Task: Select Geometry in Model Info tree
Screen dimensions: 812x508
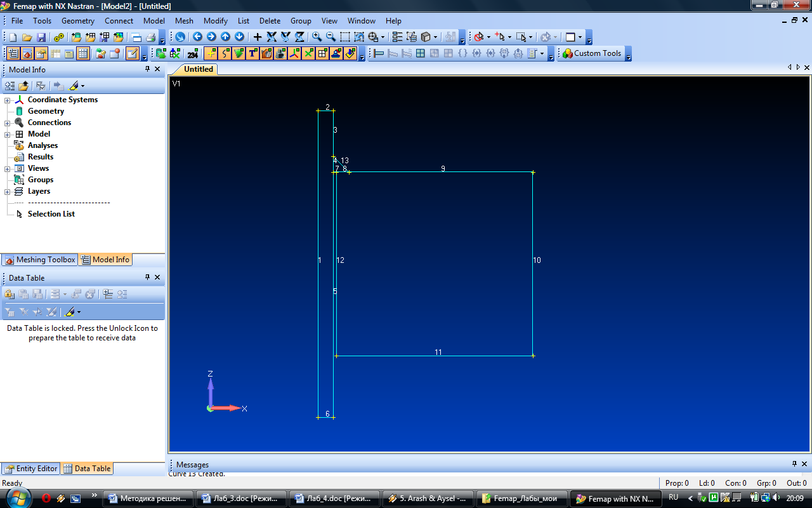Action: click(46, 111)
